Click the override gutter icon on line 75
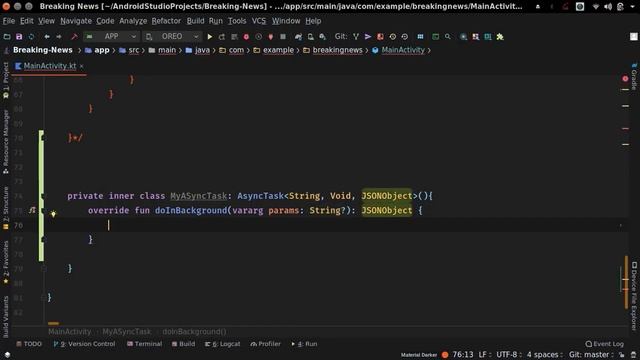Screen dimensions: 640x360 (32, 211)
